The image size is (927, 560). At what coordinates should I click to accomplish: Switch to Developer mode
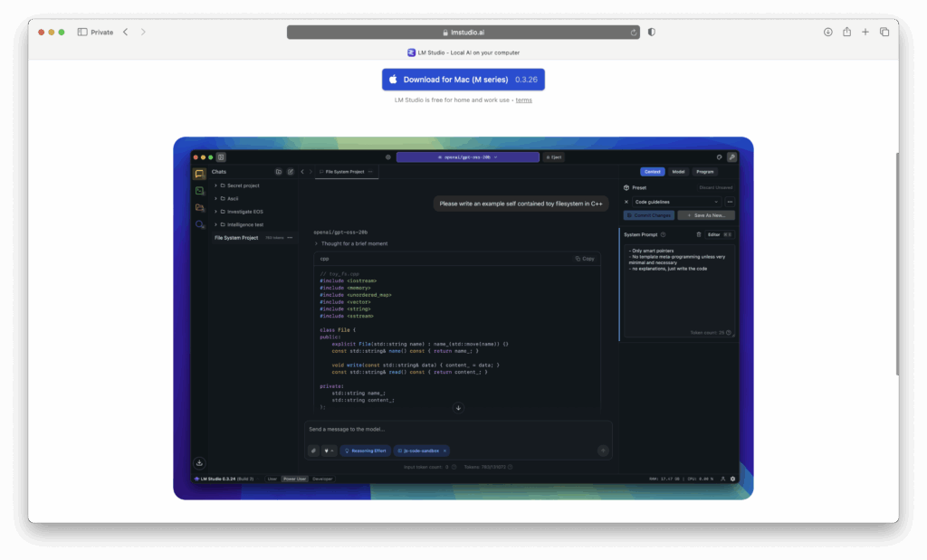tap(322, 479)
